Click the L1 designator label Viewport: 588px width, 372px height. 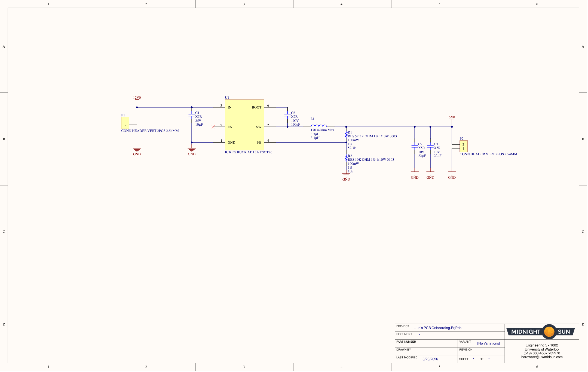313,119
